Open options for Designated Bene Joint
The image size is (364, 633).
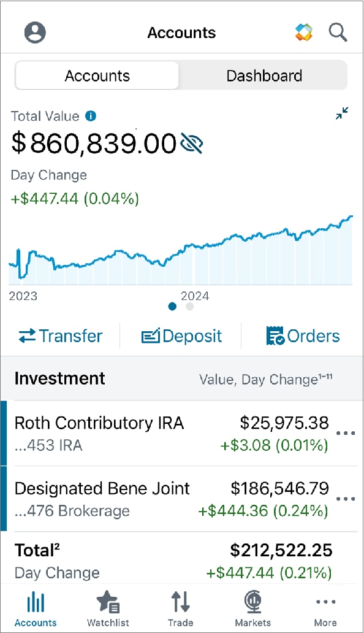click(x=346, y=499)
